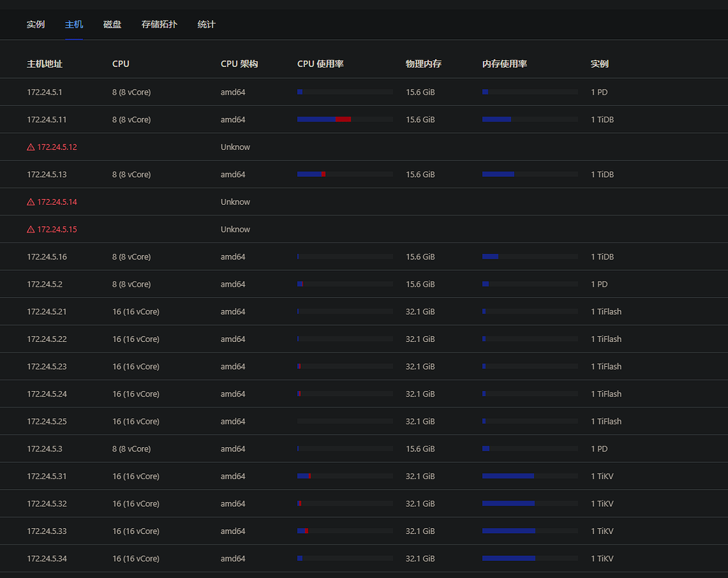The height and width of the screenshot is (578, 728).
Task: Click the warning icon beside 172.24.5.14
Action: coord(29,201)
